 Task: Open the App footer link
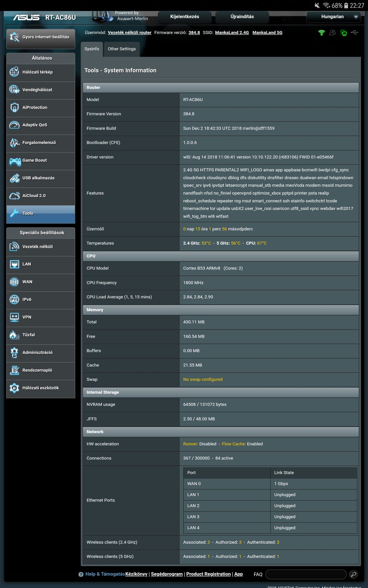239,574
